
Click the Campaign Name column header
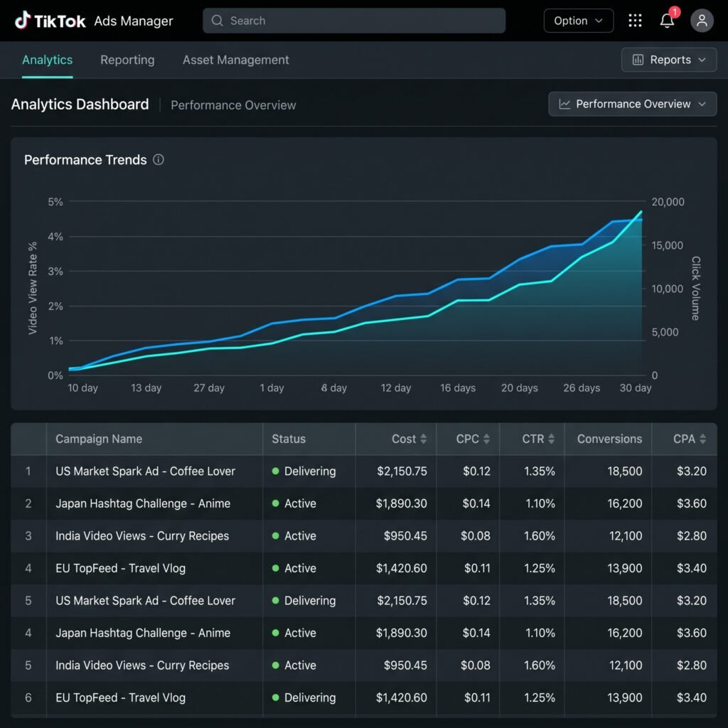pos(99,439)
